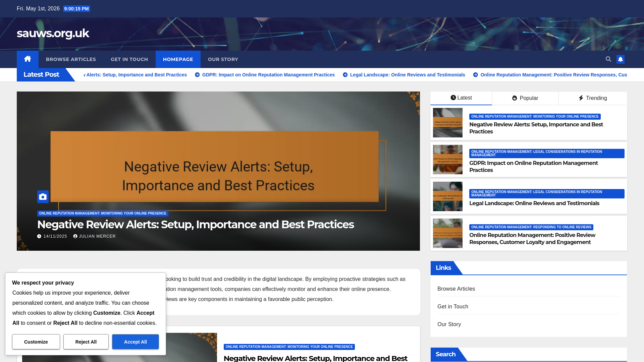The width and height of the screenshot is (644, 362).
Task: Open the ticker link about GDPR impact
Action: pyautogui.click(x=268, y=75)
